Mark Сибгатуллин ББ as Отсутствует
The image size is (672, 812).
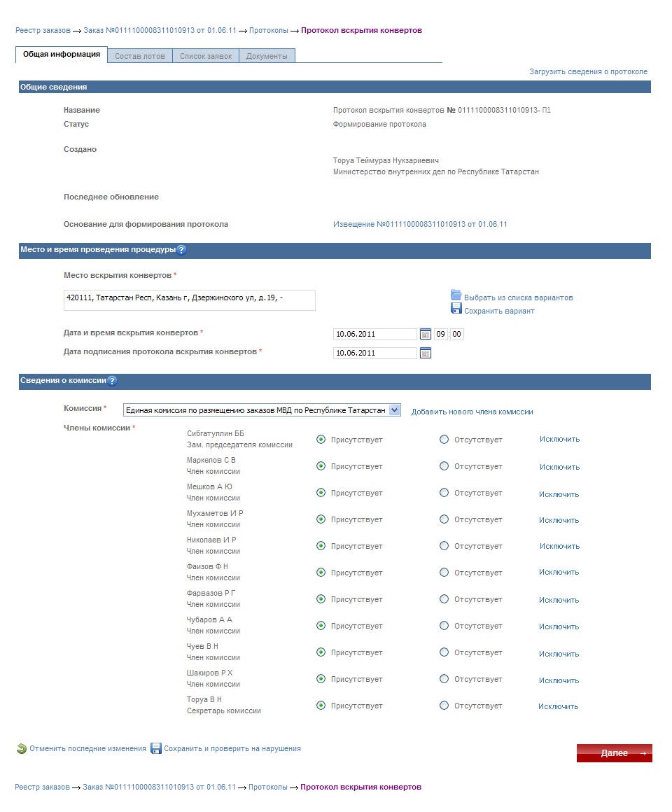(444, 440)
